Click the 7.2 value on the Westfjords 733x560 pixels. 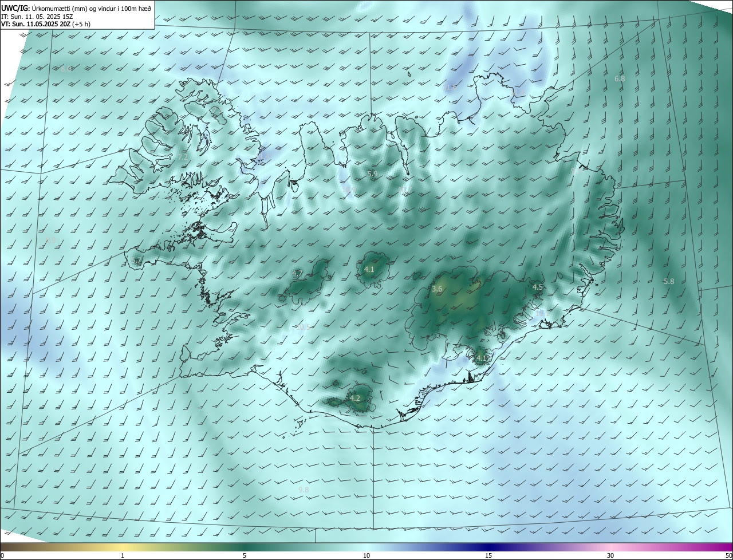183,156
